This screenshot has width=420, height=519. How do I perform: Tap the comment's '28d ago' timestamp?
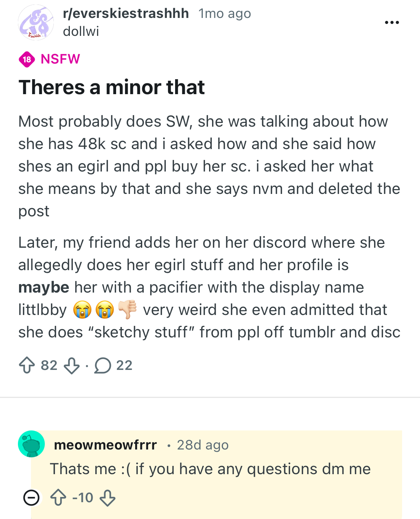click(203, 445)
